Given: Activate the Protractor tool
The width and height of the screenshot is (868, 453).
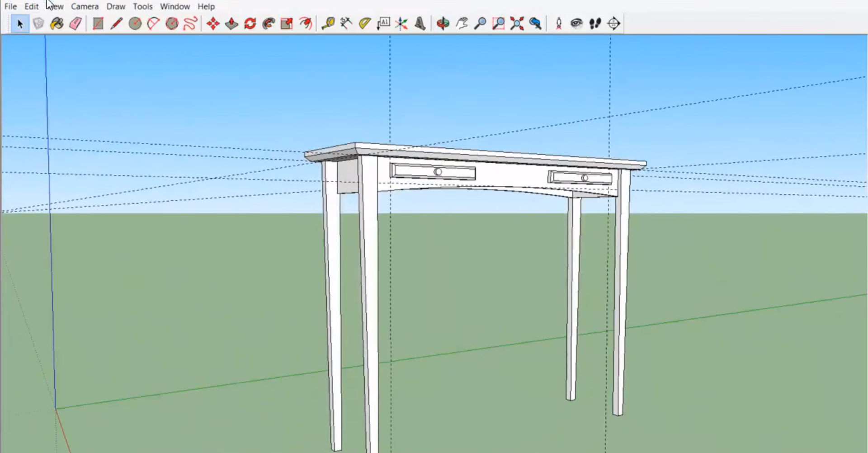Looking at the screenshot, I should coord(365,24).
